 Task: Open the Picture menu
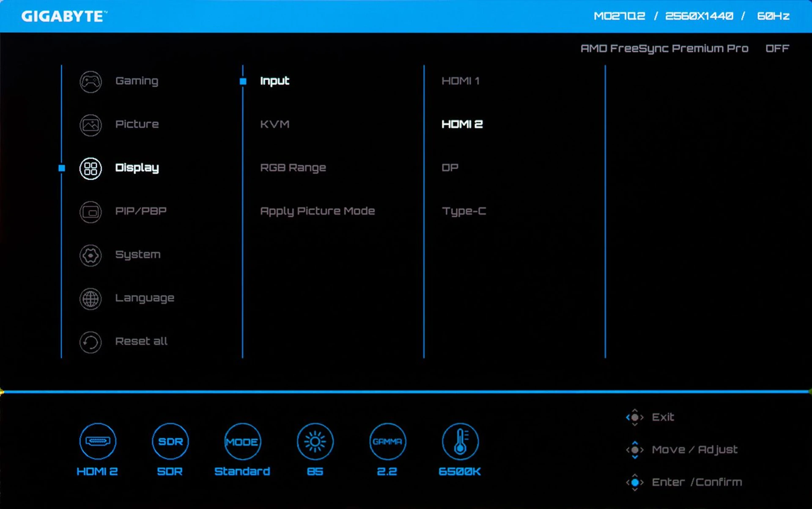pos(137,124)
